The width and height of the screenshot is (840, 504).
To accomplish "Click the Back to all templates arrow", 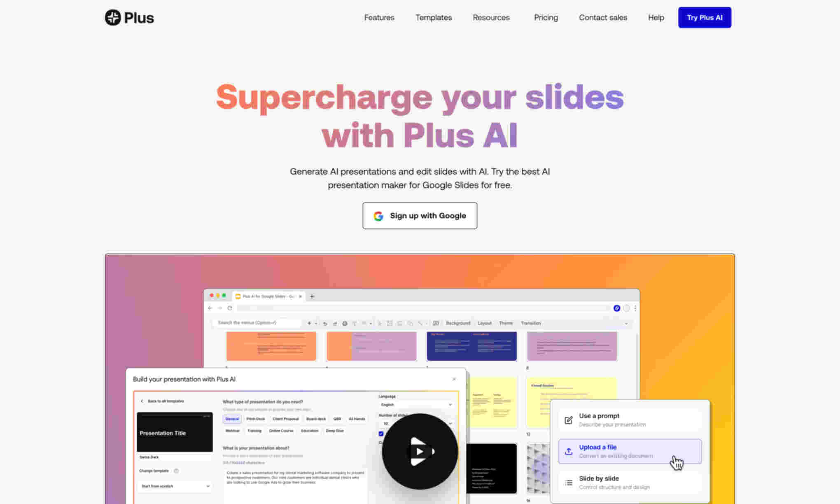I will pyautogui.click(x=142, y=400).
